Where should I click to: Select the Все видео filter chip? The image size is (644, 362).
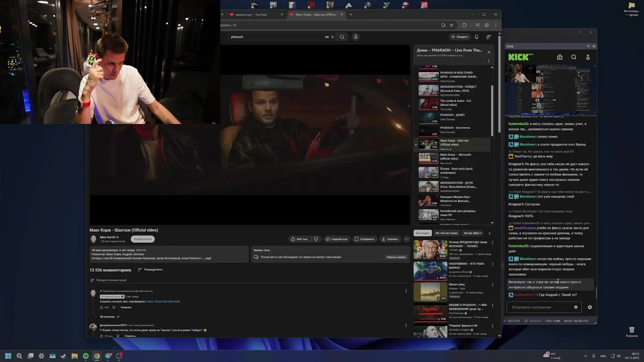[423, 233]
